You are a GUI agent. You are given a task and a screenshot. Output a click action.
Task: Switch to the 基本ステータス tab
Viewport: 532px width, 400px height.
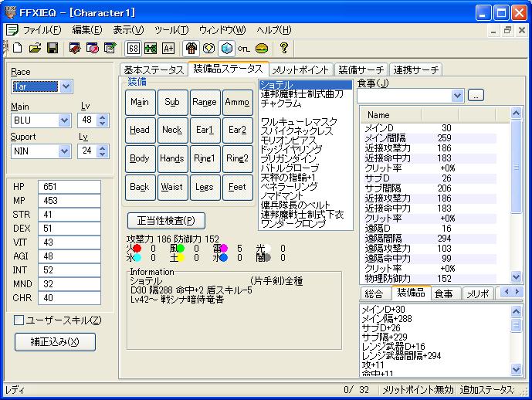point(154,70)
